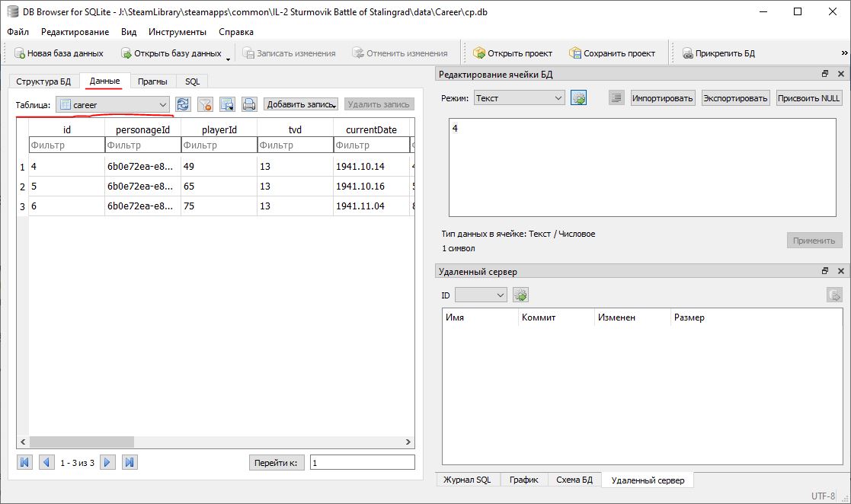Click inside the cell editor text area
The height and width of the screenshot is (504, 851).
[x=642, y=167]
